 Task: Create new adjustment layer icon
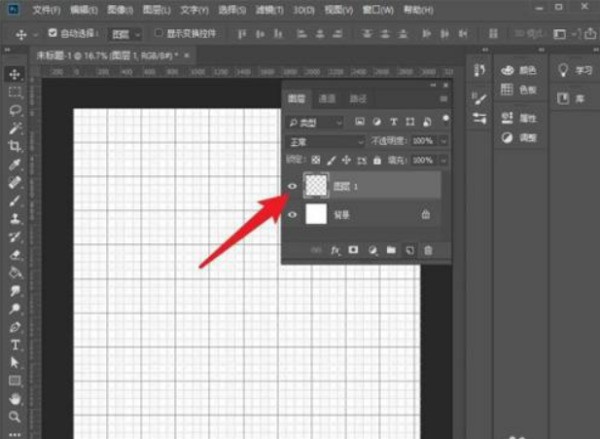click(372, 251)
